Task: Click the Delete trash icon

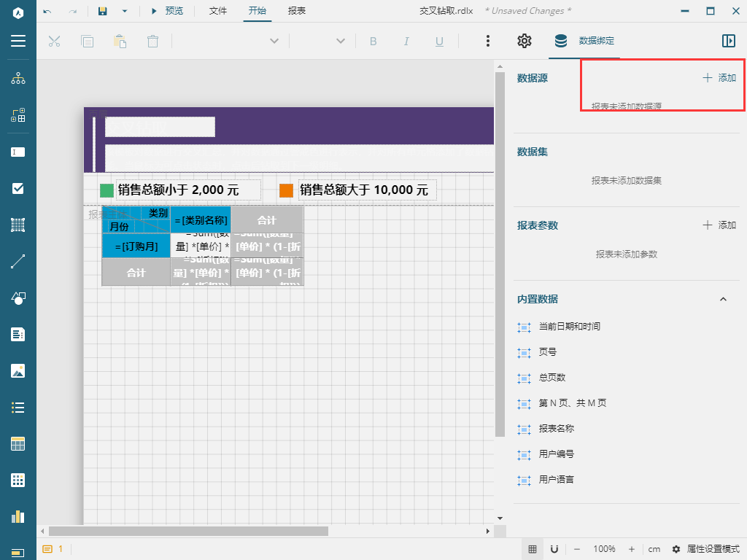Action: click(152, 42)
